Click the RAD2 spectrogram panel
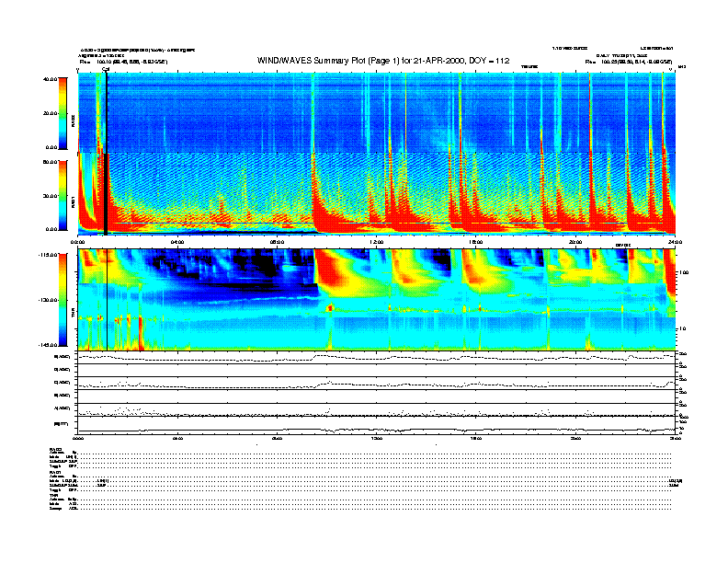 [x=377, y=113]
